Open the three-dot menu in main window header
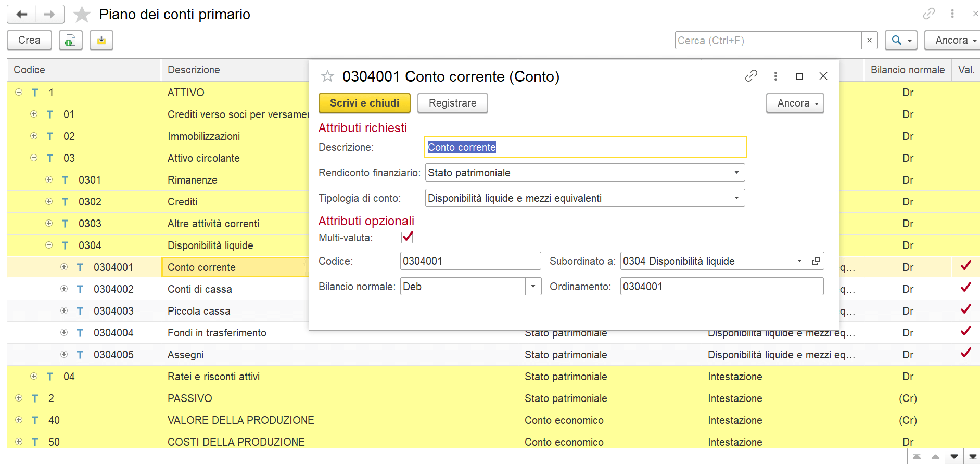Screen dimensions: 980x466 point(952,14)
